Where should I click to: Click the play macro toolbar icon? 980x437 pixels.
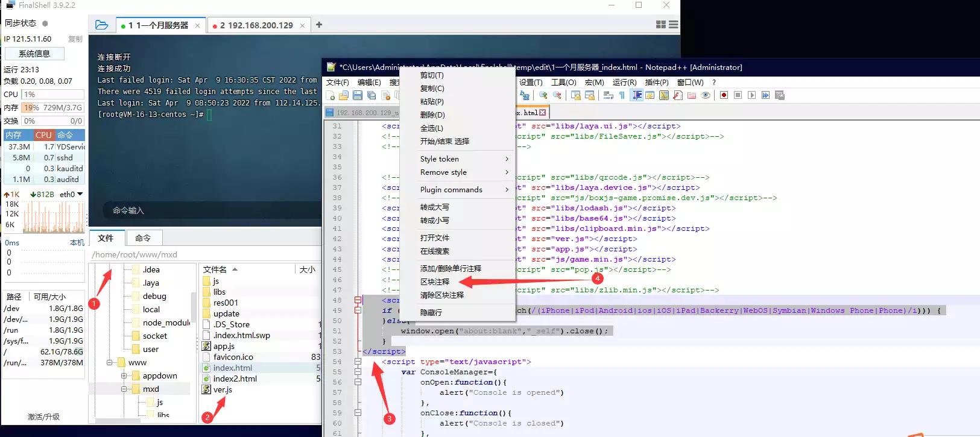click(751, 95)
